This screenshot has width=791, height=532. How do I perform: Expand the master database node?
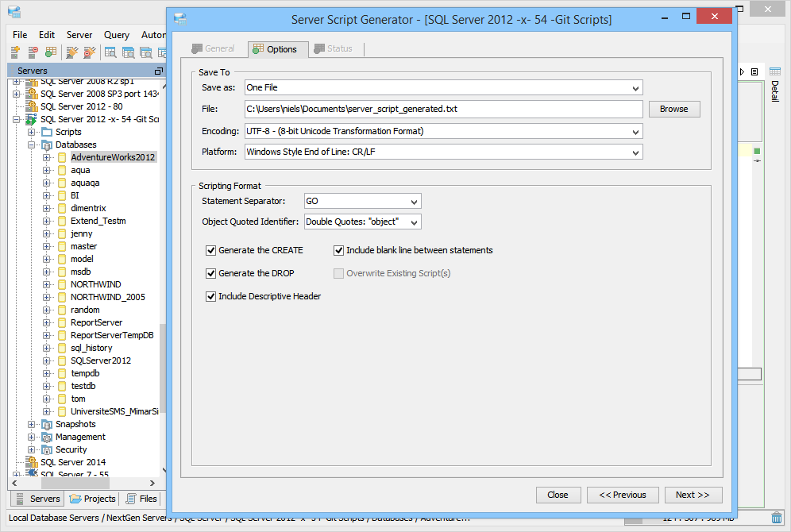46,246
